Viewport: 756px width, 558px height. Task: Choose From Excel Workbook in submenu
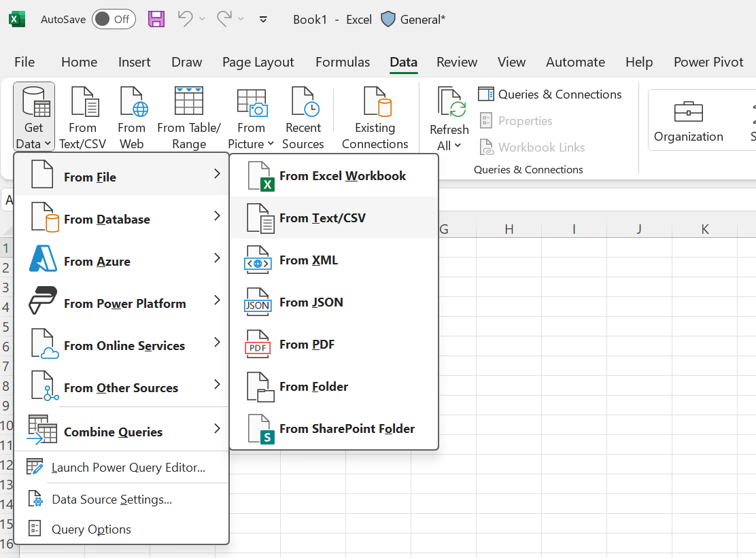click(334, 176)
